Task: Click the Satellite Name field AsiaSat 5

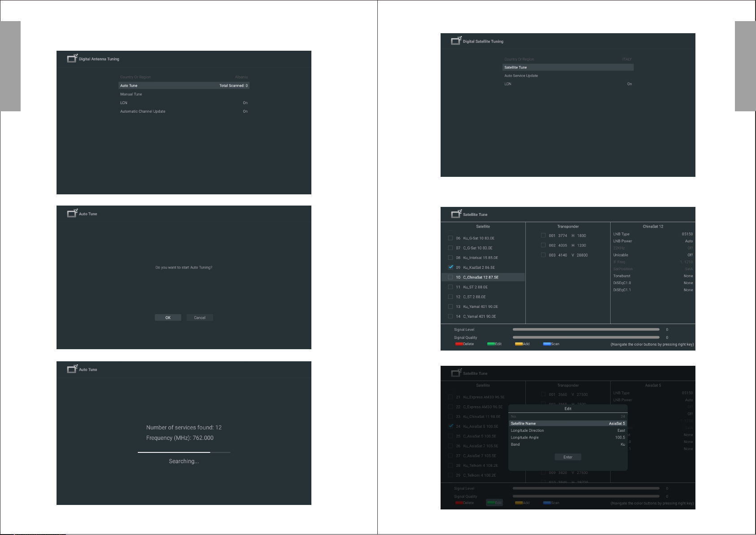Action: tap(568, 423)
